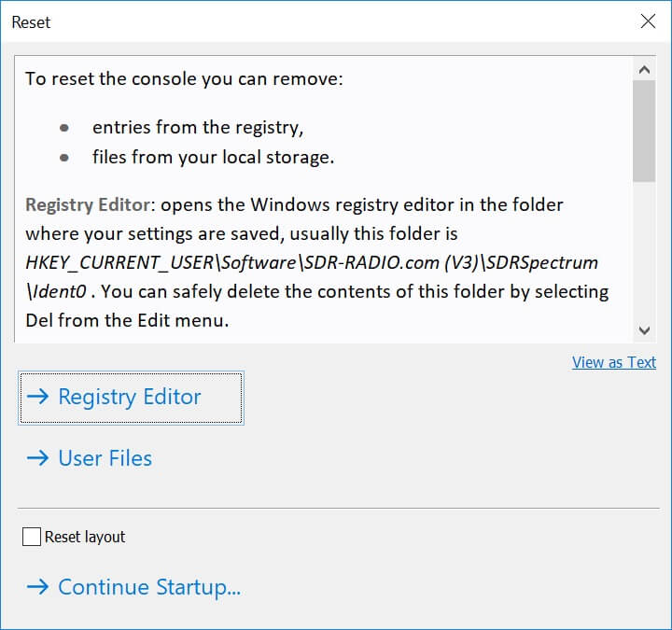This screenshot has height=630, width=672.
Task: Click the arrow icon beside Continue Startup
Action: 37,587
